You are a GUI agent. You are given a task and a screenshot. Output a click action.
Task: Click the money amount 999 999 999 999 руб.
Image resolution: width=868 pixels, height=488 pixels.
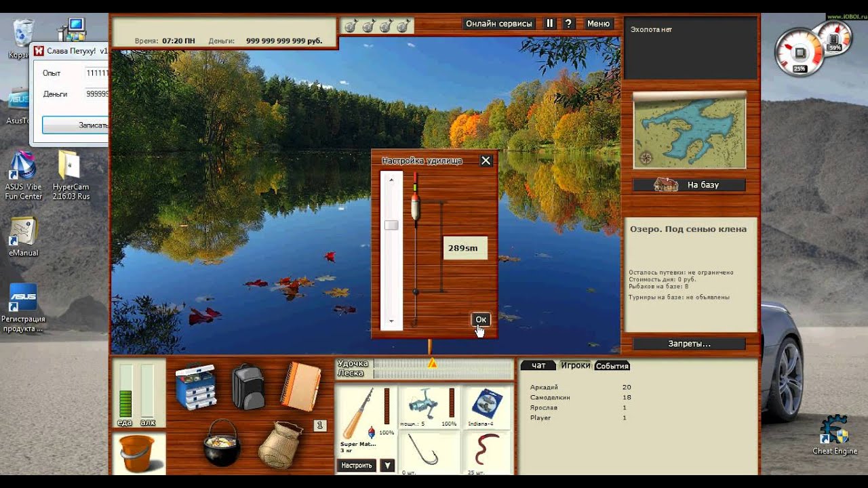point(284,41)
